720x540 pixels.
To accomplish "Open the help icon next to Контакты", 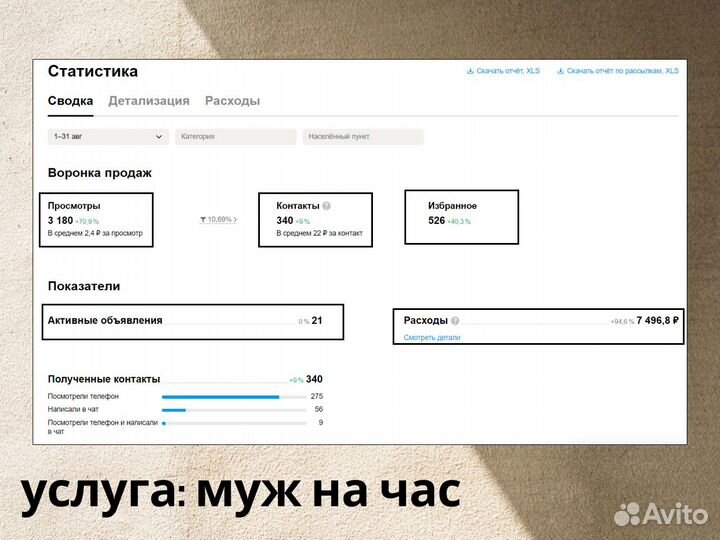I will point(326,206).
